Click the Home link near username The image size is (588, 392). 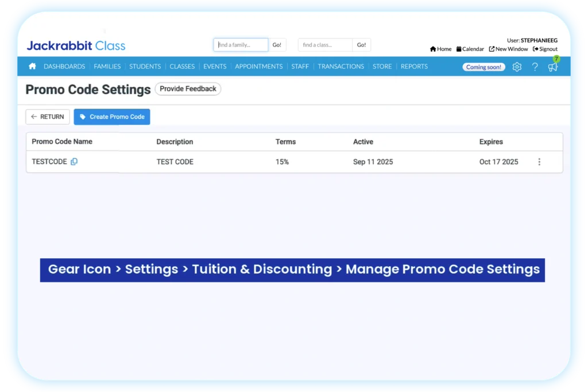(x=440, y=49)
